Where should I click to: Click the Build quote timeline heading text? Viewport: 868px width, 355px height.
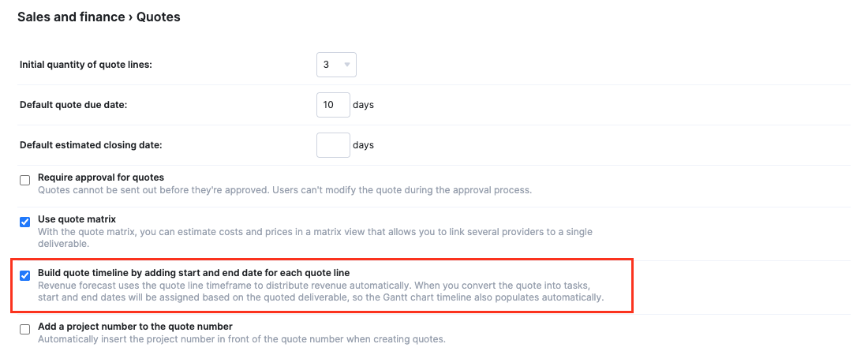[x=194, y=272]
